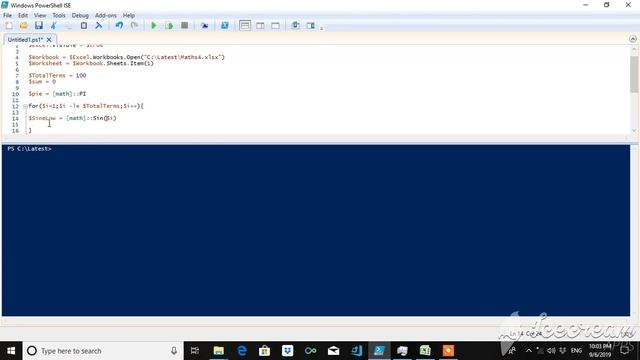Image resolution: width=640 pixels, height=360 pixels.
Task: Open the Tools menu
Action: [59, 15]
